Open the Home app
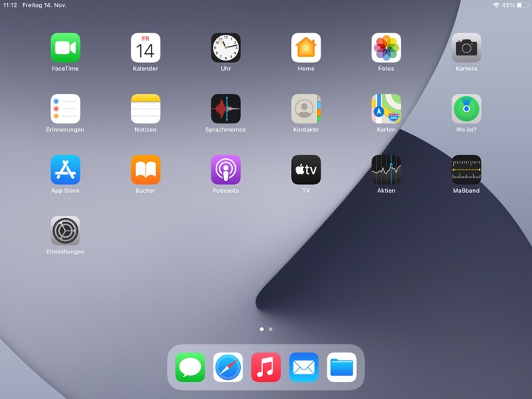This screenshot has width=532, height=399. click(306, 47)
